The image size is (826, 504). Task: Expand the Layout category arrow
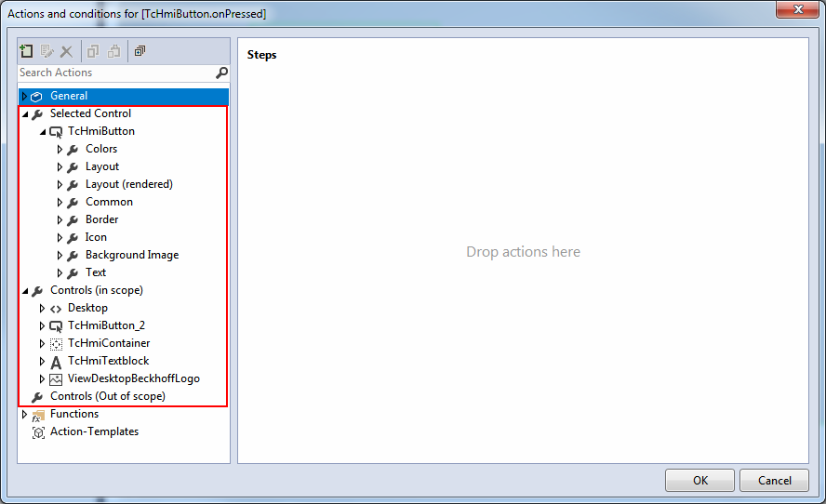click(60, 167)
